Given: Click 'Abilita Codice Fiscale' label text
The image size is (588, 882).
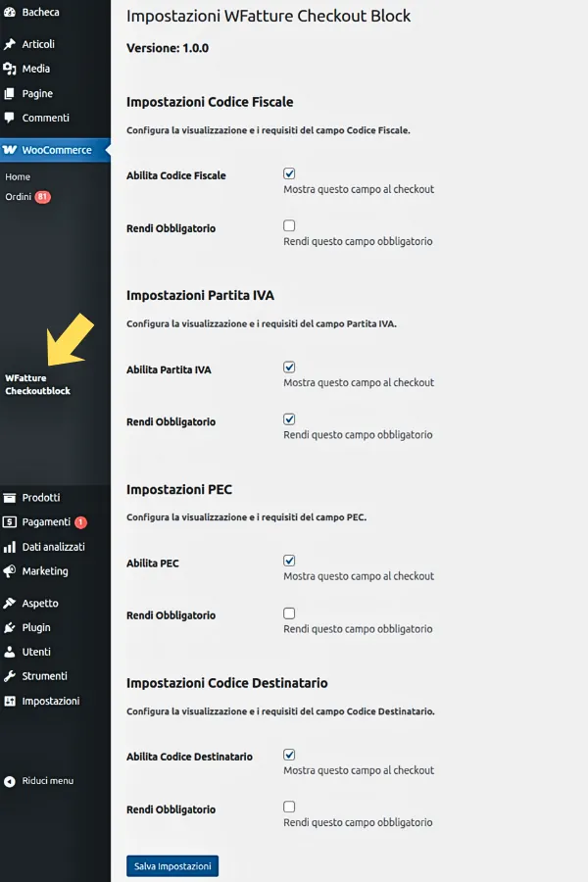Looking at the screenshot, I should pyautogui.click(x=176, y=175).
